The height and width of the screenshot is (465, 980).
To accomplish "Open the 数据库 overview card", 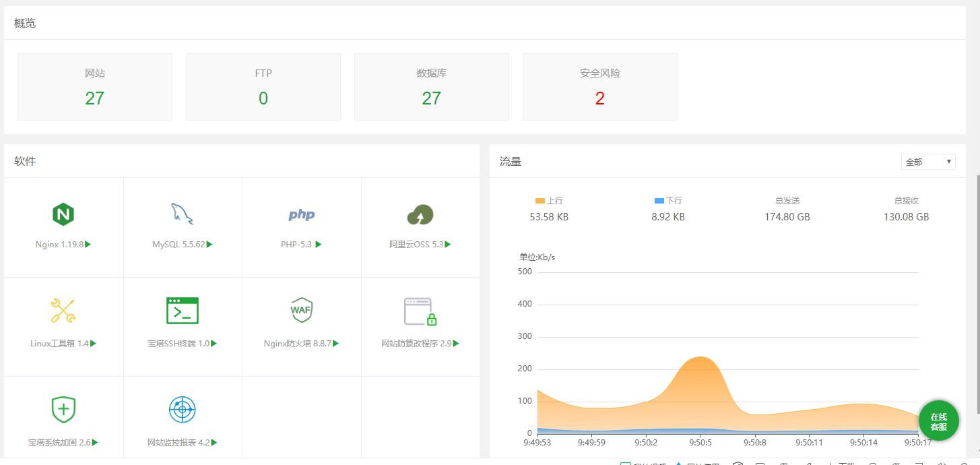I will point(432,87).
